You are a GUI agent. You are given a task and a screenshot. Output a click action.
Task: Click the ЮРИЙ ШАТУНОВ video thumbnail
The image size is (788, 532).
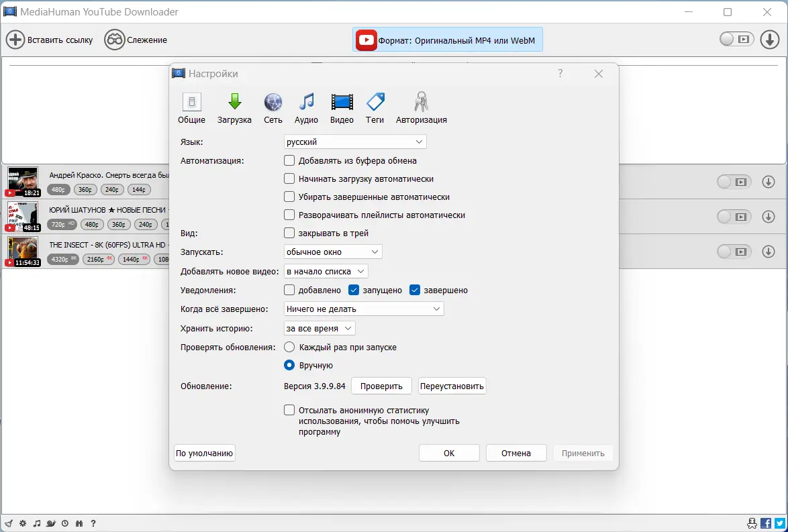23,217
